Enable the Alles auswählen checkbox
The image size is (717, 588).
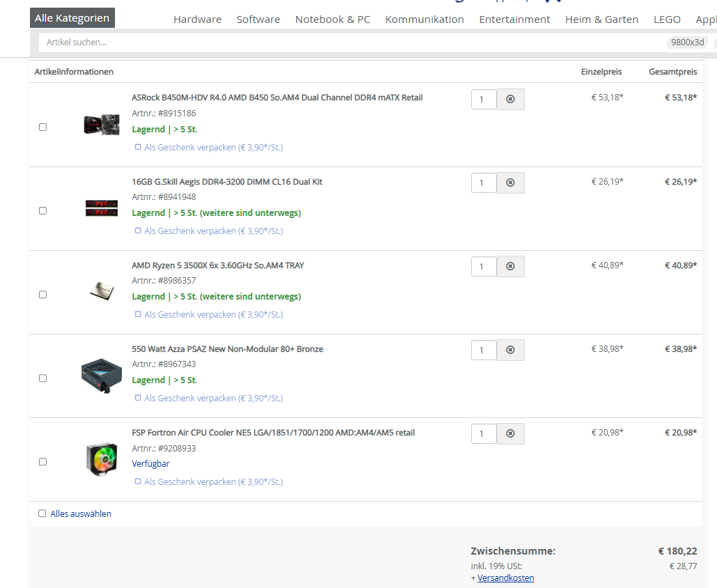tap(43, 514)
